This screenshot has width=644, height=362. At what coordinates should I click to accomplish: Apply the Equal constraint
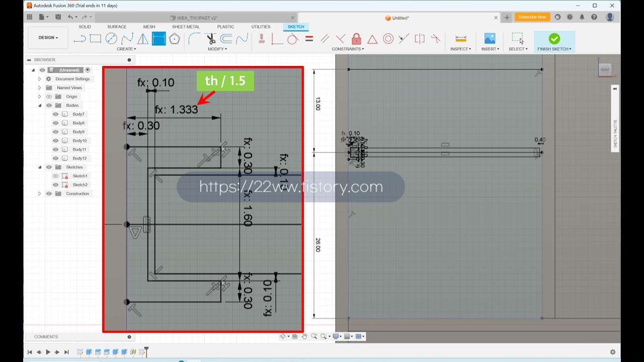click(309, 39)
